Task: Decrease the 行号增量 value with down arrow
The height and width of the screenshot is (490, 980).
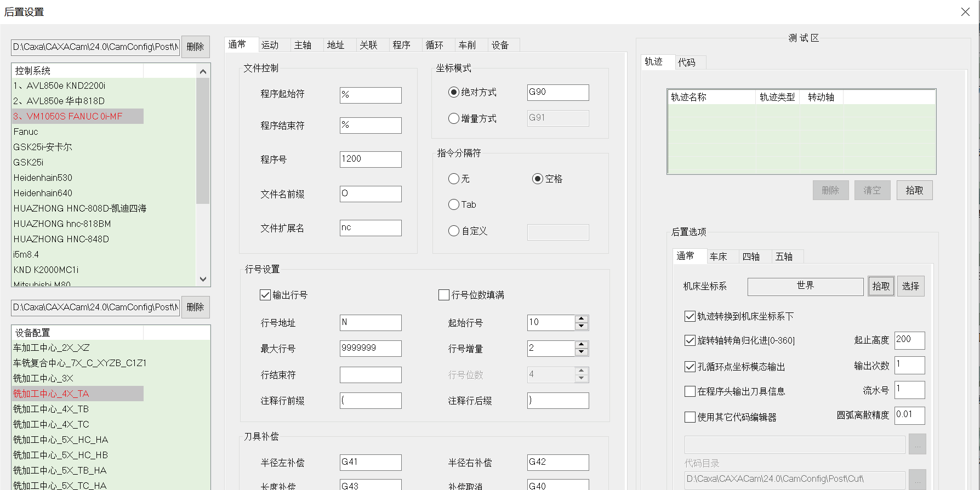Action: [582, 352]
